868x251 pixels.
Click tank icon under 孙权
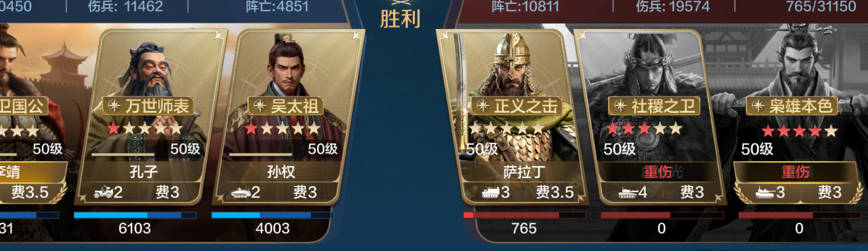(240, 192)
